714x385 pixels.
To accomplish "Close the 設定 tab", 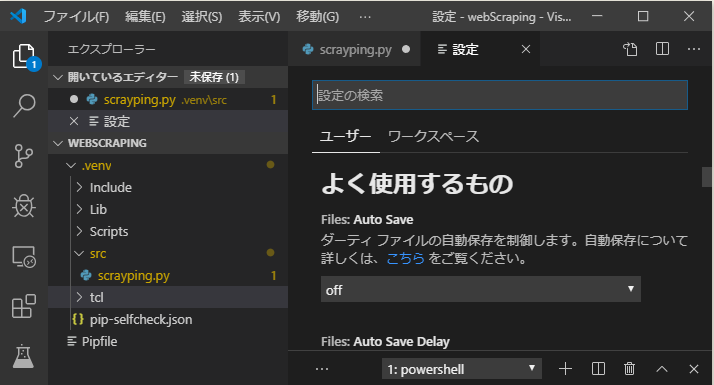I will 526,49.
